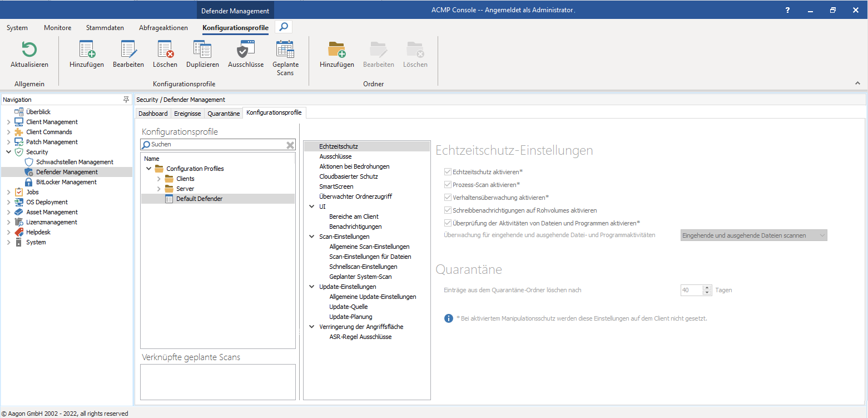Toggle Prozess-Scan aktivieren checkbox
Image resolution: width=868 pixels, height=418 pixels.
[448, 185]
